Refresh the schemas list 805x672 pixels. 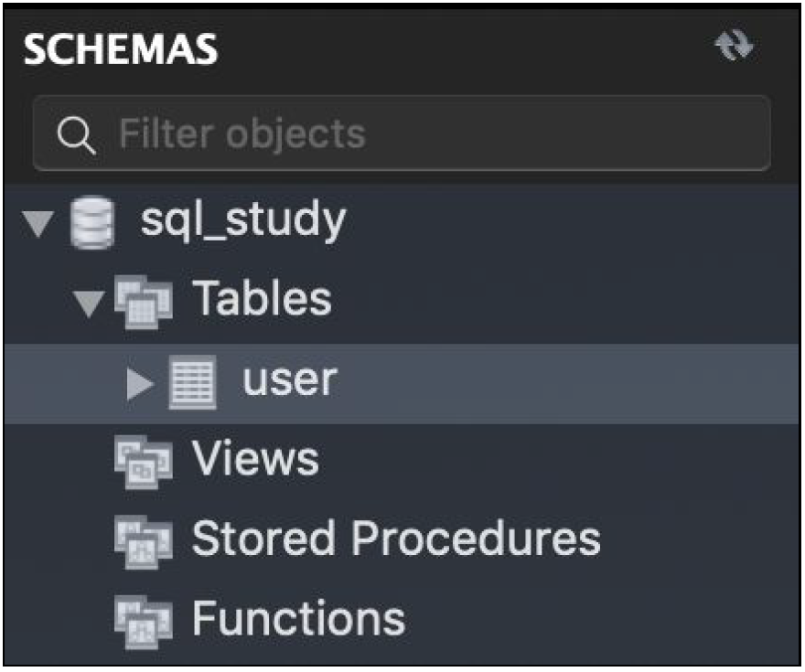pyautogui.click(x=735, y=46)
